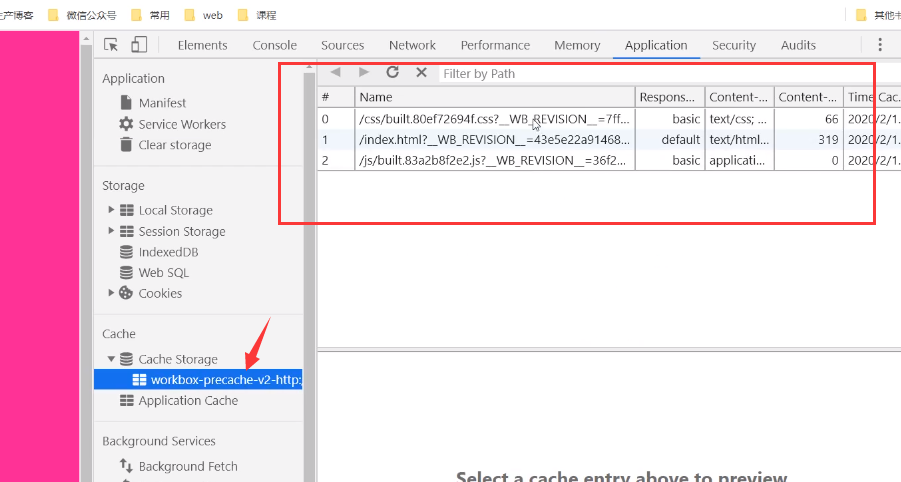Switch to the Sources tab
The width and height of the screenshot is (901, 482).
(x=342, y=45)
